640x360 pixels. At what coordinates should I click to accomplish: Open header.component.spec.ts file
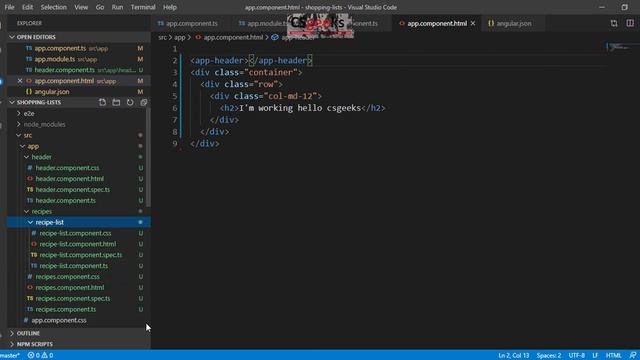click(x=73, y=189)
